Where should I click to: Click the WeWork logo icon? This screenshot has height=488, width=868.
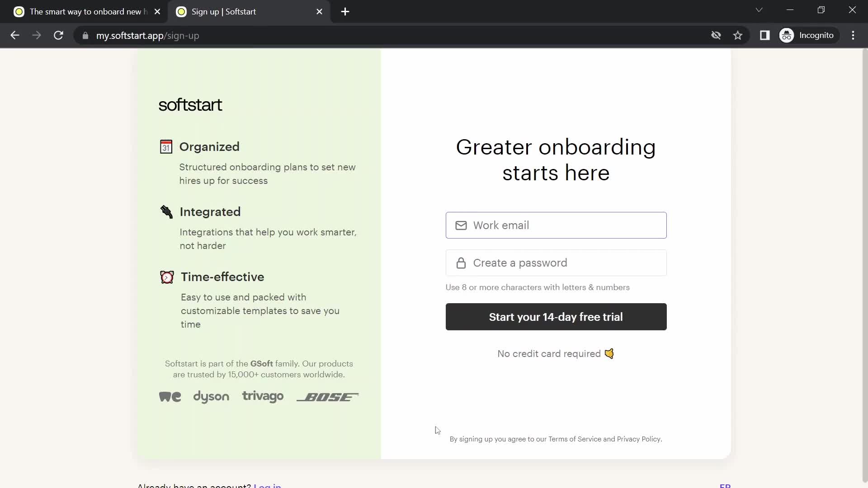[170, 396]
